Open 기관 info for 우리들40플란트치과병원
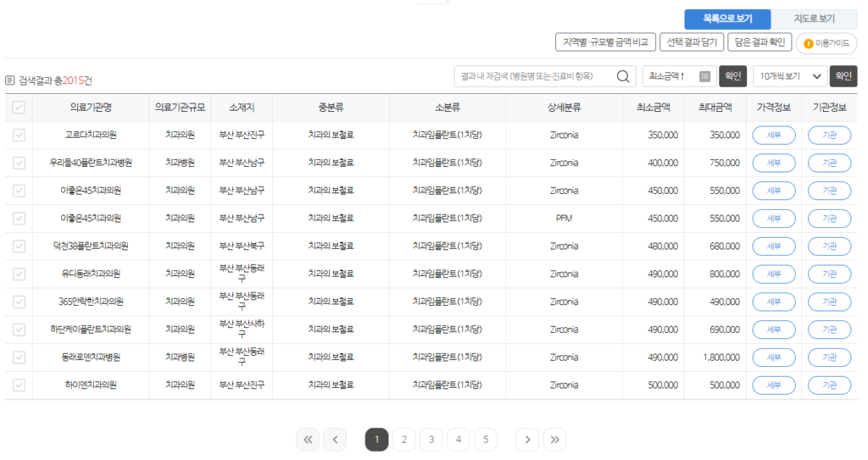 point(829,163)
